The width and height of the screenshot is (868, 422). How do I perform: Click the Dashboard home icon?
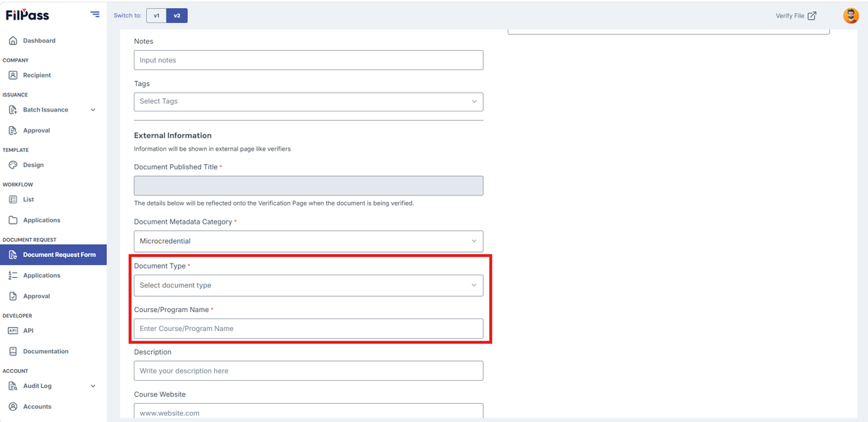pyautogui.click(x=12, y=41)
